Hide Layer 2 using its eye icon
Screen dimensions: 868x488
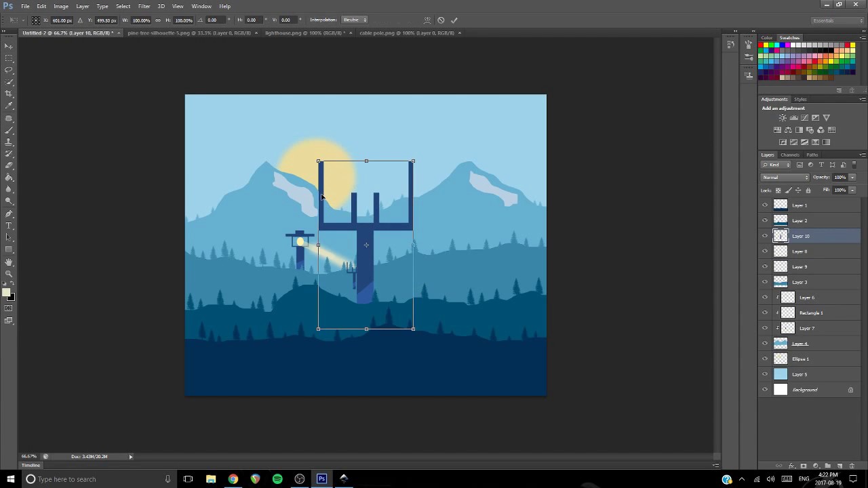tap(765, 220)
